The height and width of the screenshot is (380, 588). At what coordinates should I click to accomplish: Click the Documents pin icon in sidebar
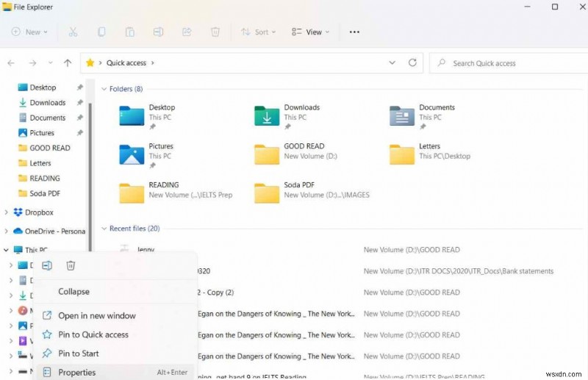(80, 118)
